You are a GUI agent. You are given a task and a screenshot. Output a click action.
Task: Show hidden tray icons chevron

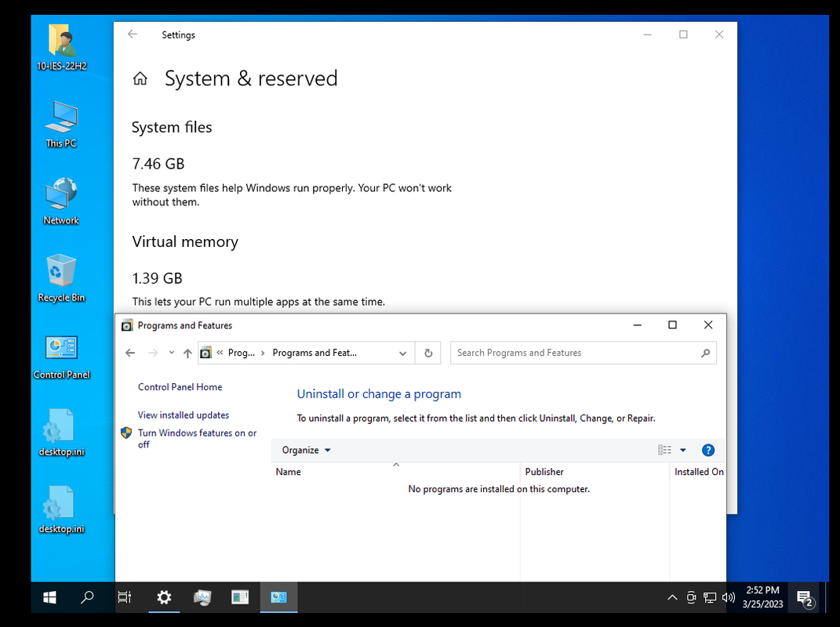coord(672,597)
